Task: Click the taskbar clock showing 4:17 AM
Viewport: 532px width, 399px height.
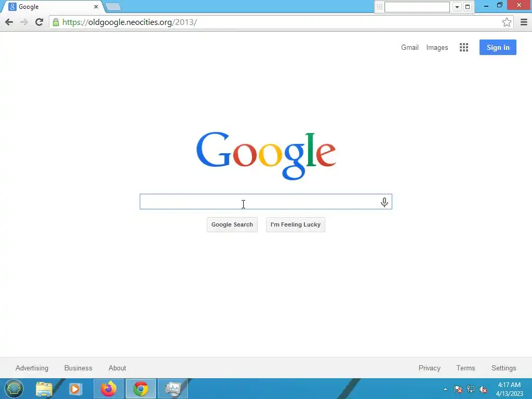Action: tap(509, 389)
